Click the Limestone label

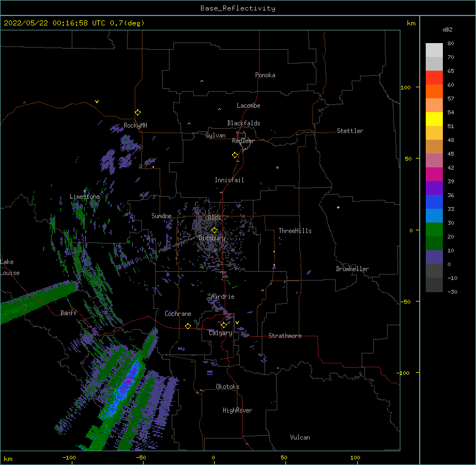point(84,197)
